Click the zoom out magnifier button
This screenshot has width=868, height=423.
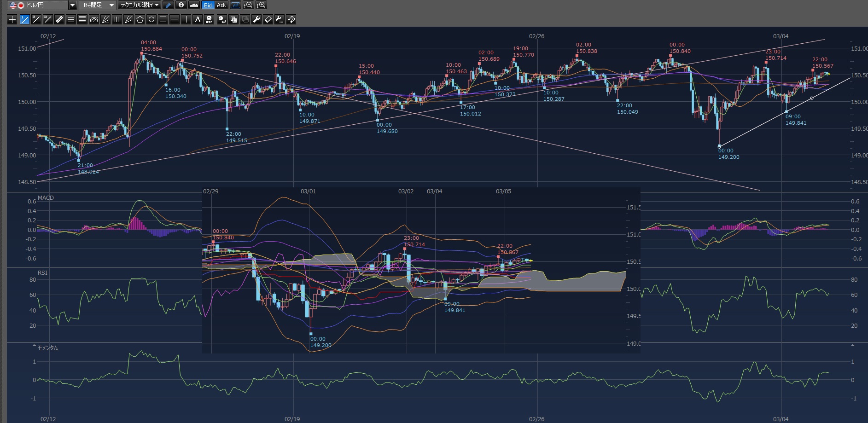(248, 5)
